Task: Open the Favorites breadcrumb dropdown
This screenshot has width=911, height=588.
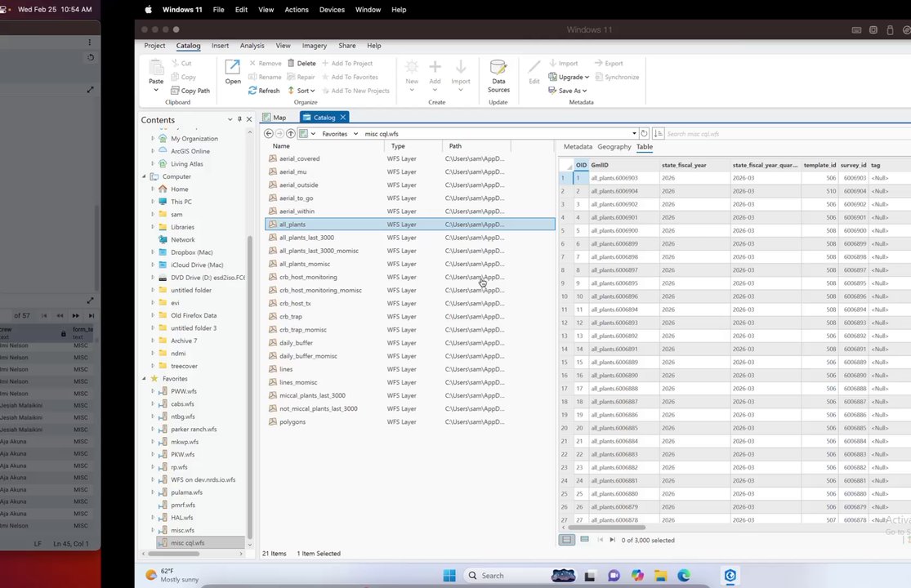Action: pos(355,133)
